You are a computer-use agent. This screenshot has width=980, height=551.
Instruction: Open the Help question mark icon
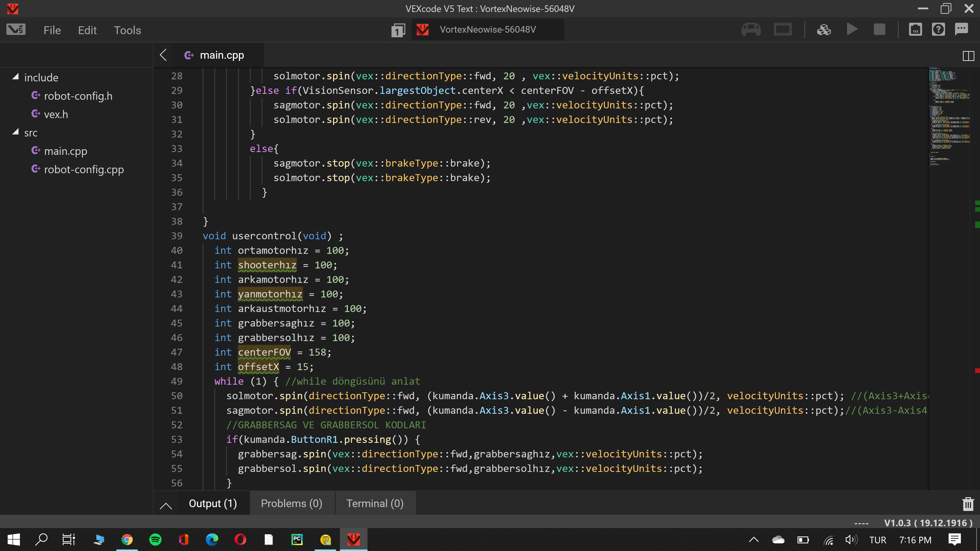point(938,30)
